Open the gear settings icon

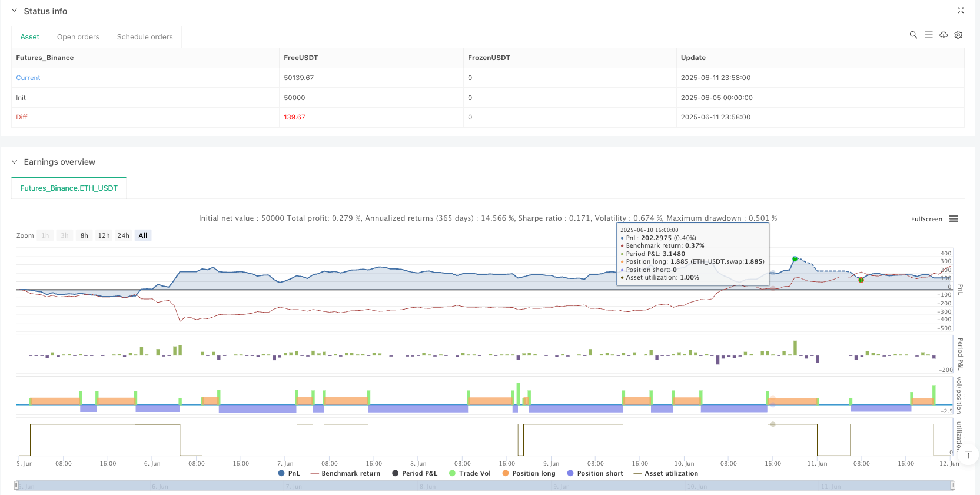pyautogui.click(x=958, y=35)
